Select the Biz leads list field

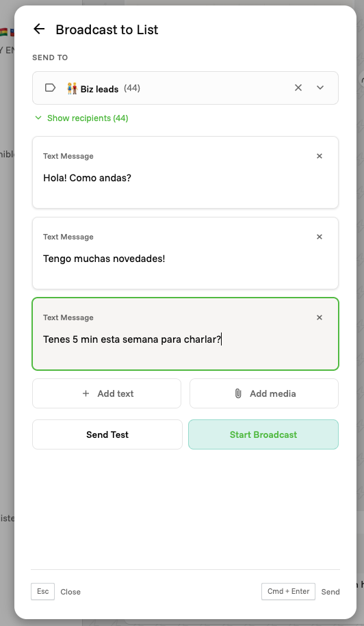point(185,88)
